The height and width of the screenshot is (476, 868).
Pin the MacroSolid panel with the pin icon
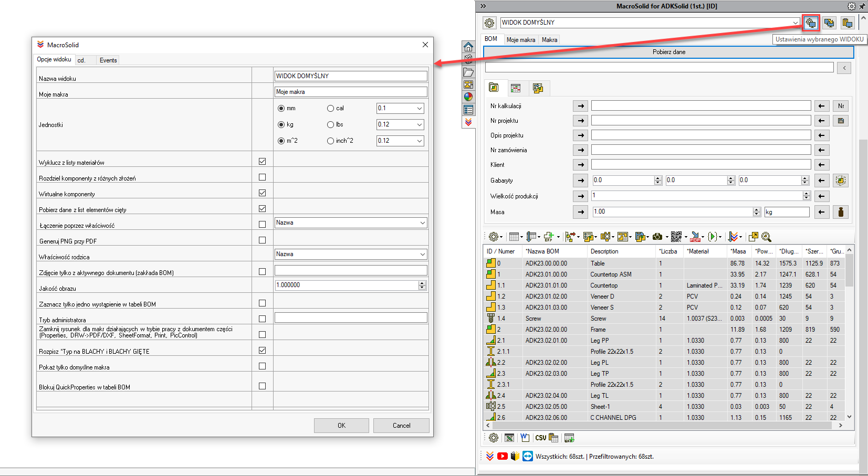click(x=862, y=6)
